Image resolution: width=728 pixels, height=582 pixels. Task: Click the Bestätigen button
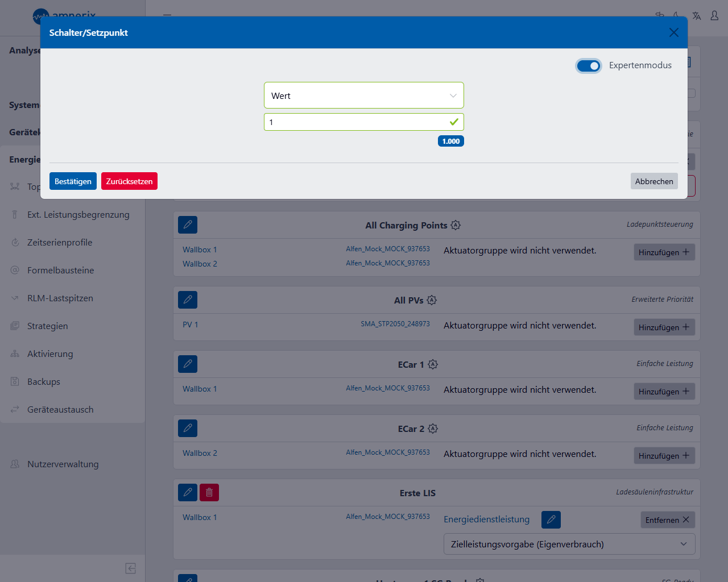click(73, 181)
